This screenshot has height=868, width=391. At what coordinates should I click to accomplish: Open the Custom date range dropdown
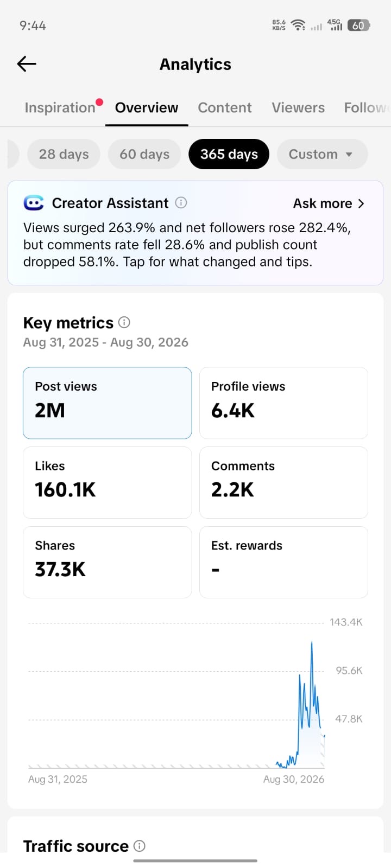[x=322, y=154]
